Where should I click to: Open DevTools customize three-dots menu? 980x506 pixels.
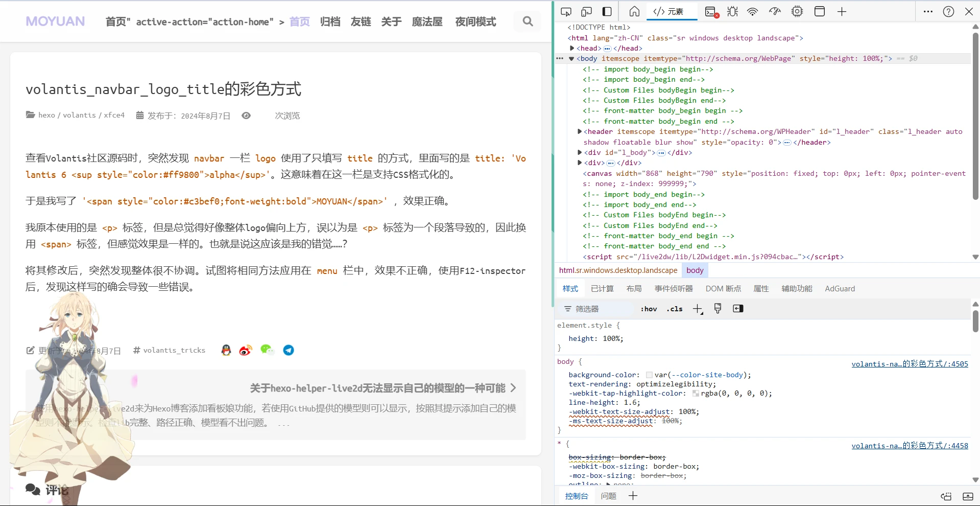928,12
